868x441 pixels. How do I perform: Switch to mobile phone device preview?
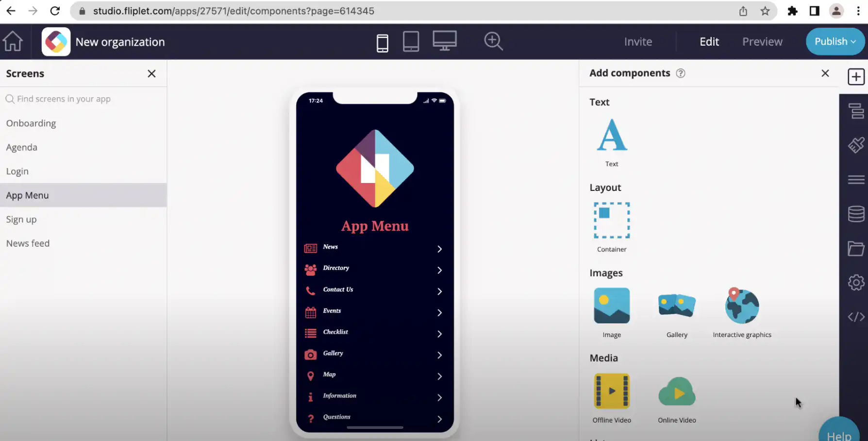coord(383,43)
